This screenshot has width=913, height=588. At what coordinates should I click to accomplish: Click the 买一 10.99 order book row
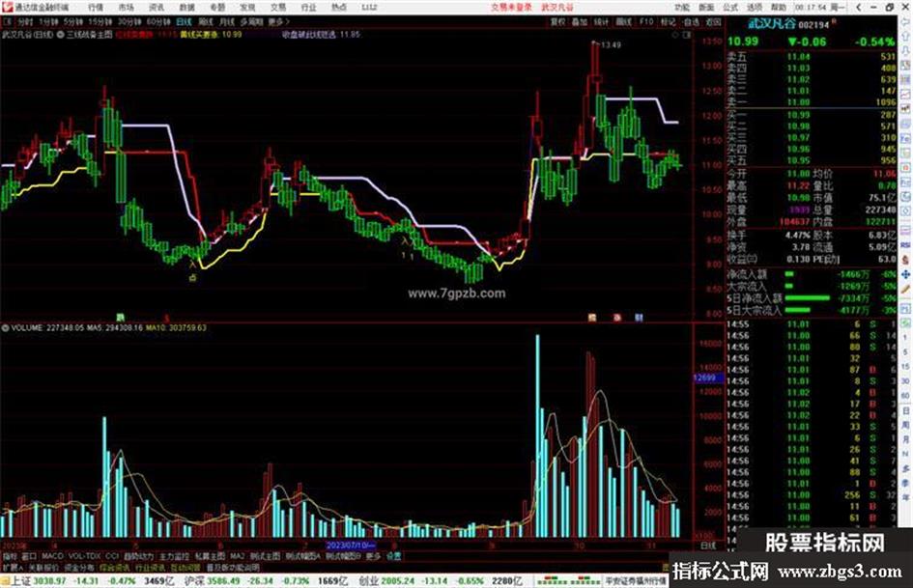point(812,115)
